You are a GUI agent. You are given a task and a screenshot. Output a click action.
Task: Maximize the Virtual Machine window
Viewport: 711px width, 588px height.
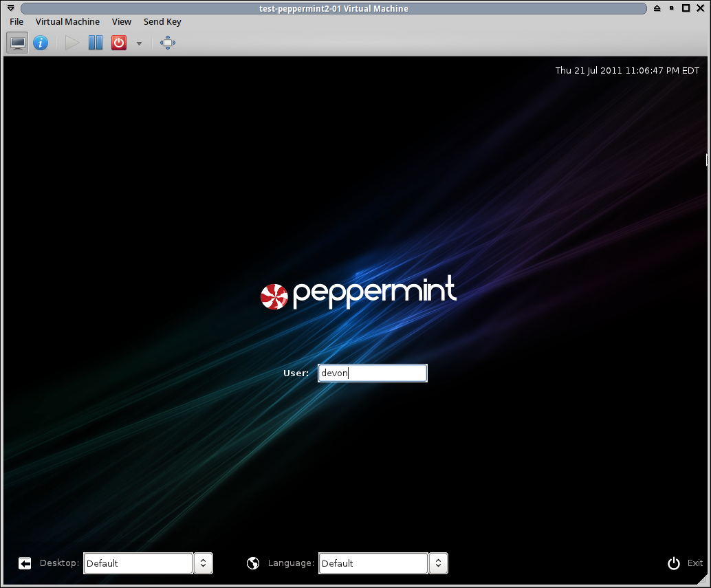tap(686, 8)
